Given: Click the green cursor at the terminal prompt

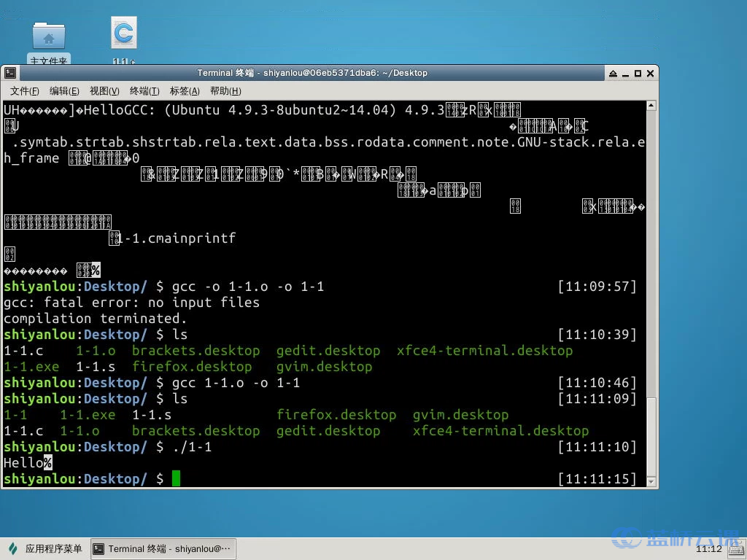Looking at the screenshot, I should click(x=176, y=479).
